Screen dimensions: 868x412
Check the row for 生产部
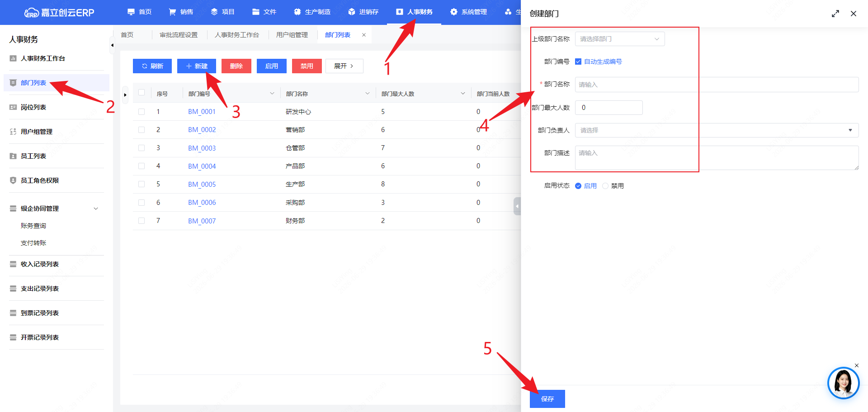(x=142, y=184)
